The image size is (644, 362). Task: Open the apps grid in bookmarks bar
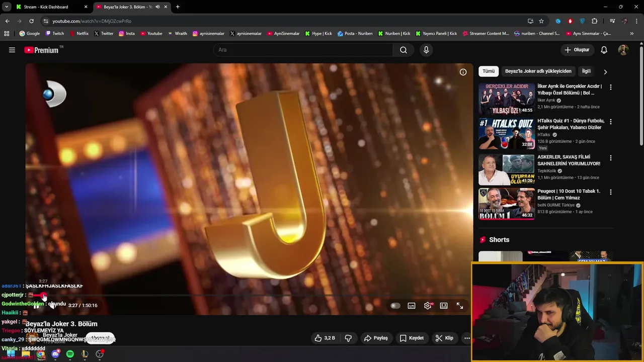coord(7,34)
